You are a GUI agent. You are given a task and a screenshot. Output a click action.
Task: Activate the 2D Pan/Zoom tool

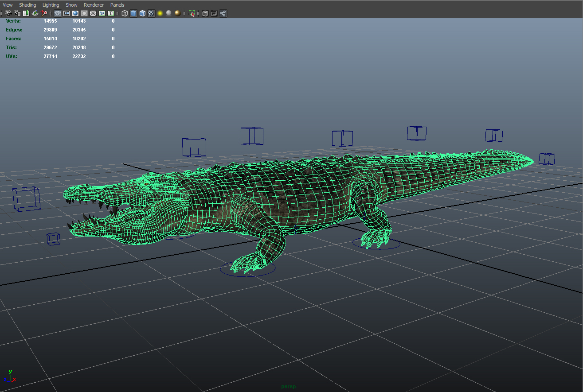[43, 13]
